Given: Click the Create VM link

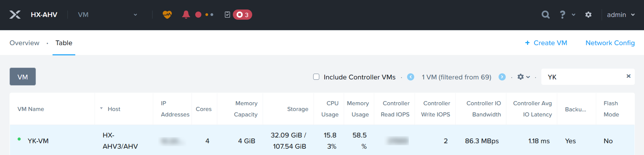Looking at the screenshot, I should [x=546, y=43].
